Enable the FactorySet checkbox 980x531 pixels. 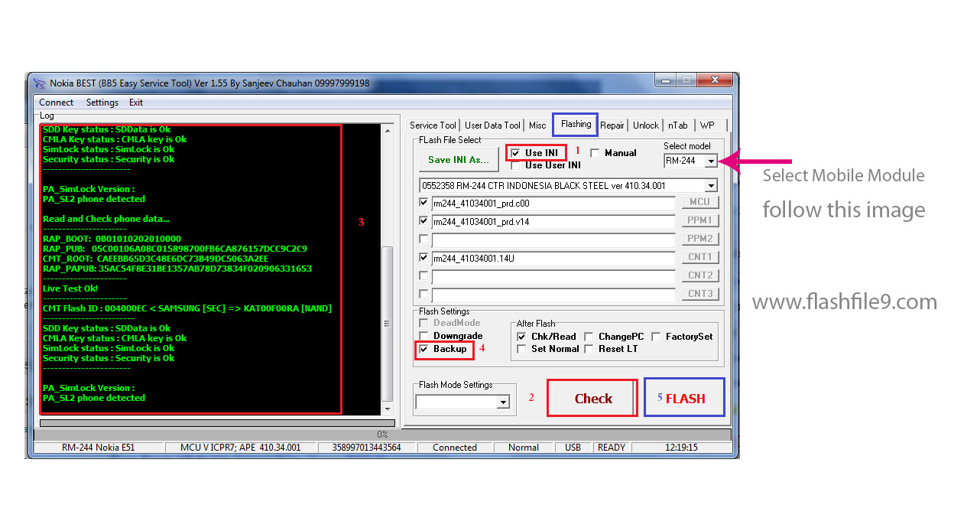[656, 337]
